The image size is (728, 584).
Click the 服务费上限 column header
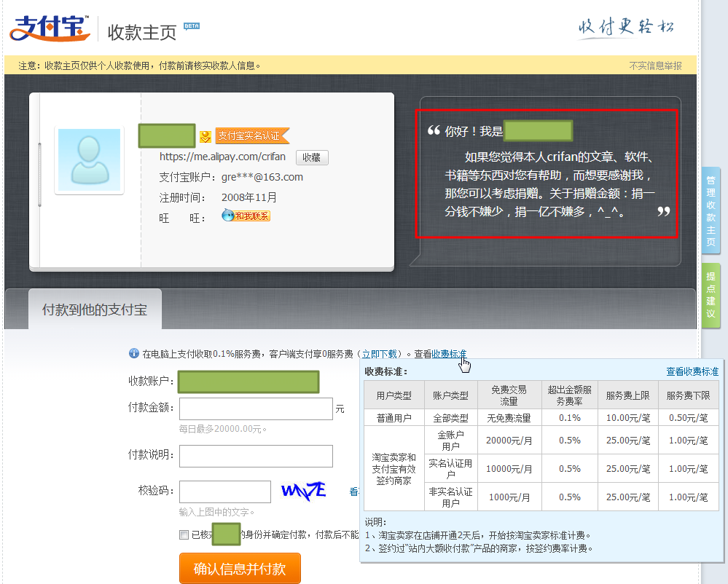pos(627,395)
